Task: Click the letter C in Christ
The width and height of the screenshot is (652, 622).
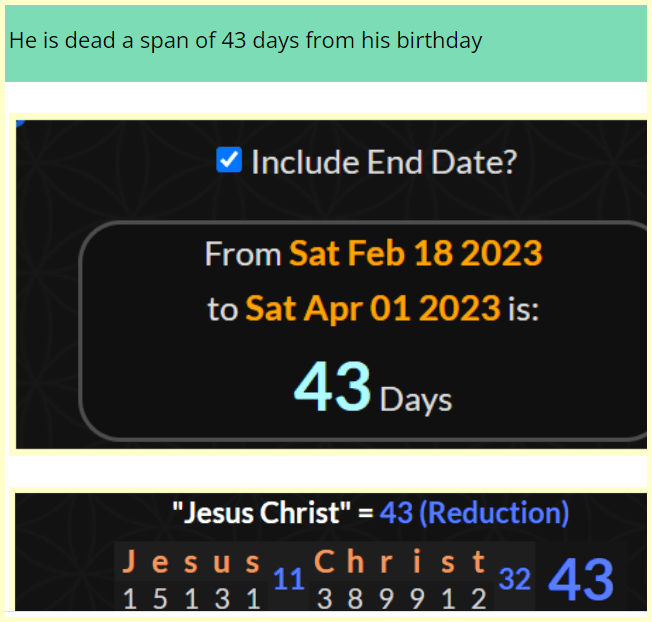Action: pos(326,564)
